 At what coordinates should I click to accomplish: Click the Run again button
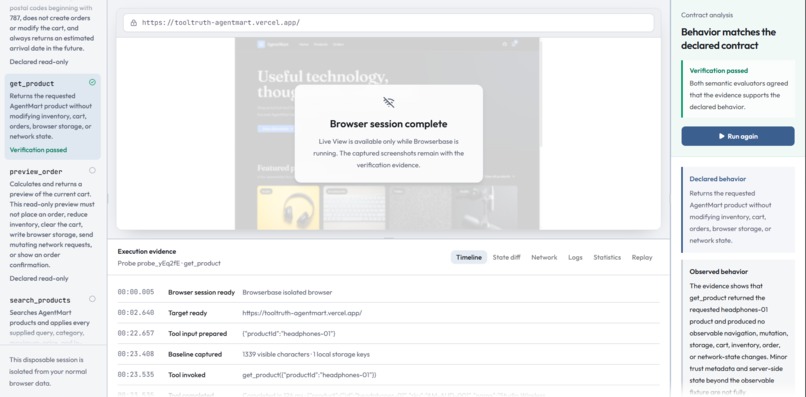(x=738, y=136)
